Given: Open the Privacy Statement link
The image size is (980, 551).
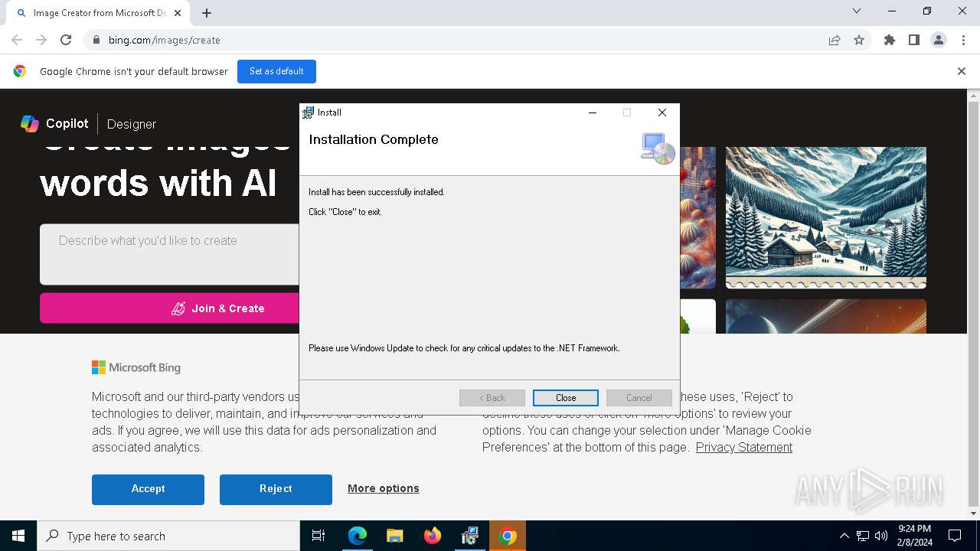Looking at the screenshot, I should (x=744, y=447).
